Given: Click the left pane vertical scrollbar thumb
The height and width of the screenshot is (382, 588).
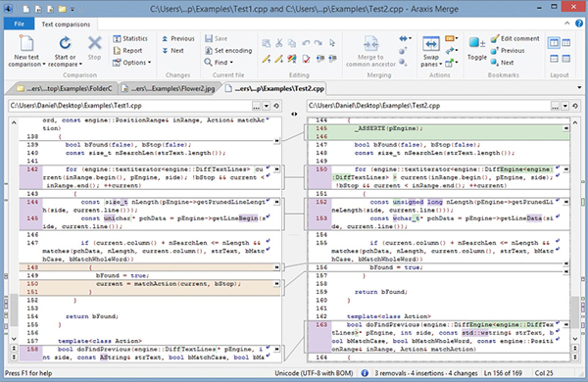Looking at the screenshot, I should 14,310.
